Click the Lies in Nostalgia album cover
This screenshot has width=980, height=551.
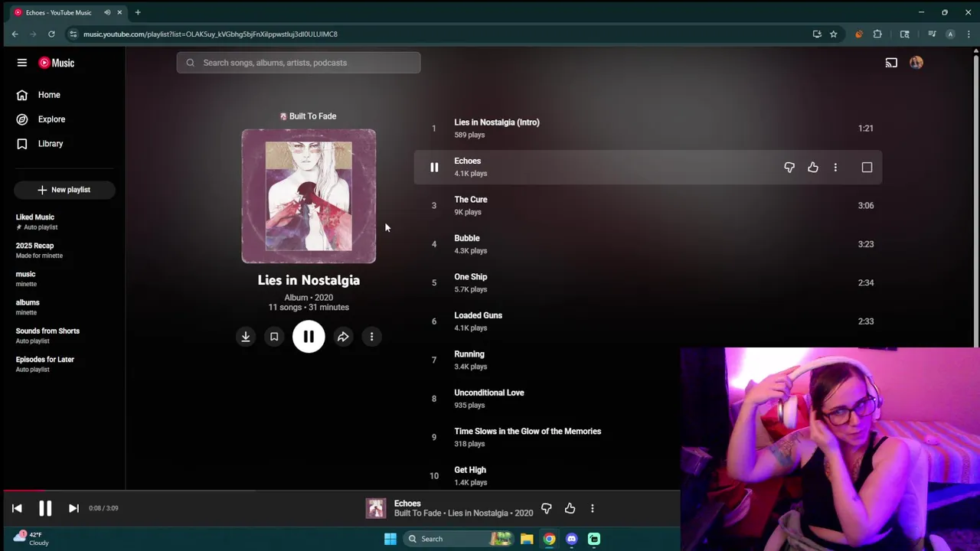pyautogui.click(x=309, y=196)
